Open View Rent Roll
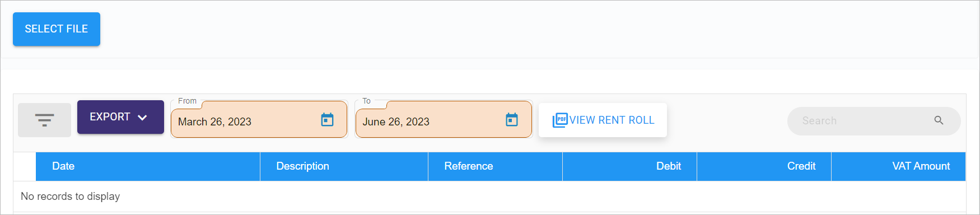 pyautogui.click(x=603, y=120)
